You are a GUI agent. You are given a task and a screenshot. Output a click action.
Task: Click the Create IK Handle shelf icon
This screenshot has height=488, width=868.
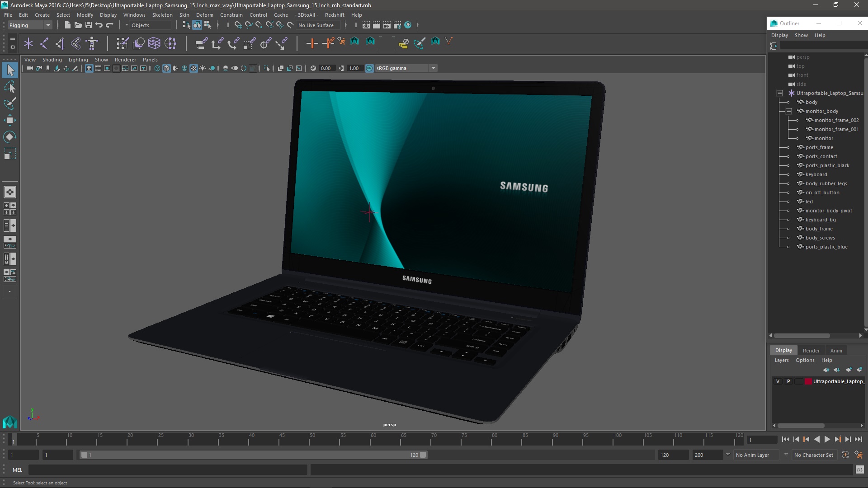(60, 43)
